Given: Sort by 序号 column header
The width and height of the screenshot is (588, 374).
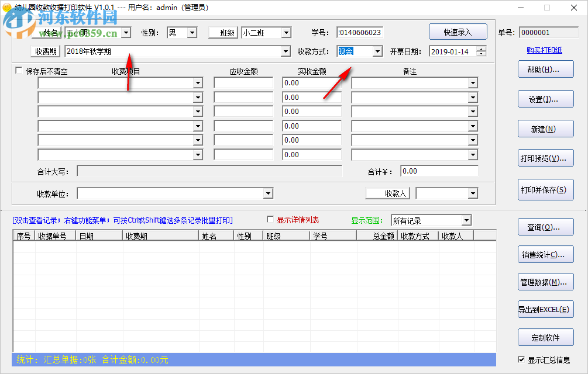Looking at the screenshot, I should 24,236.
